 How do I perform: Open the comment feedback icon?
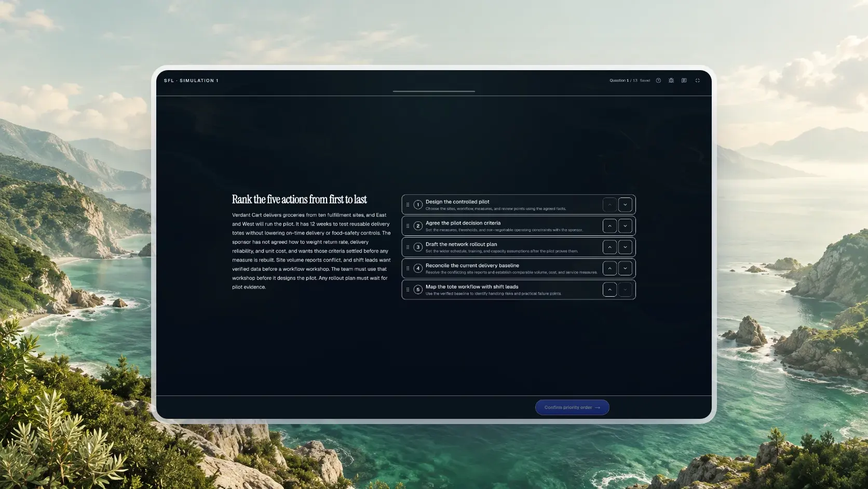[x=684, y=81]
